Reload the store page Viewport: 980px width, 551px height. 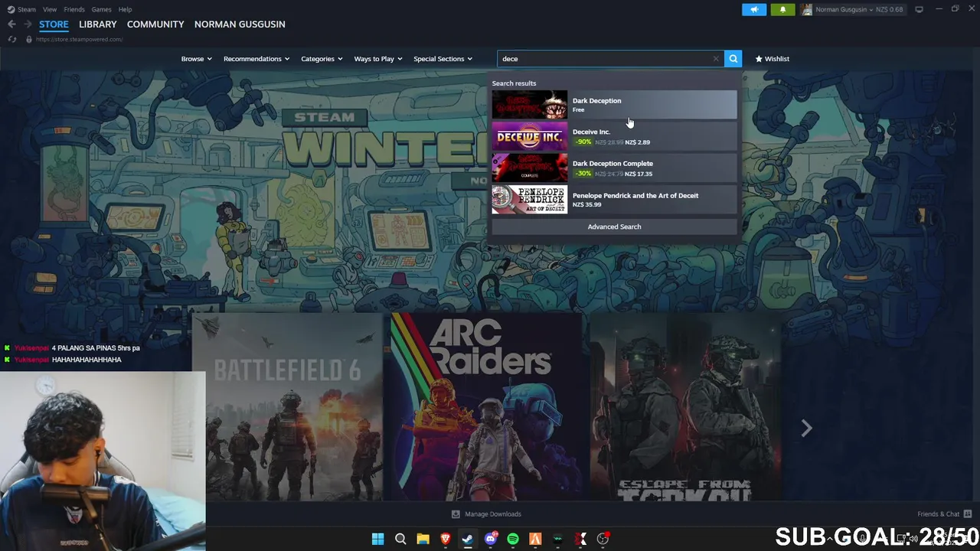11,39
